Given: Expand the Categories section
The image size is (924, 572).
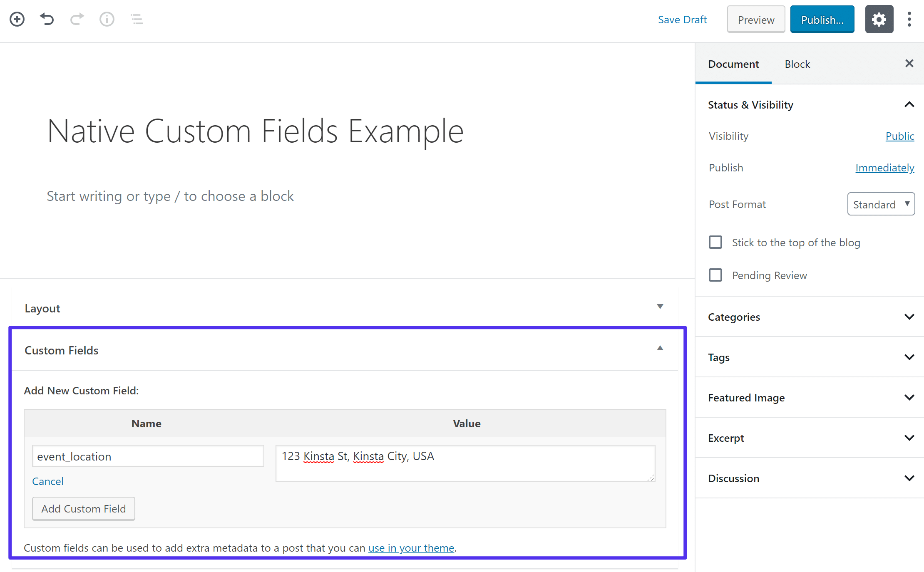Looking at the screenshot, I should (909, 317).
